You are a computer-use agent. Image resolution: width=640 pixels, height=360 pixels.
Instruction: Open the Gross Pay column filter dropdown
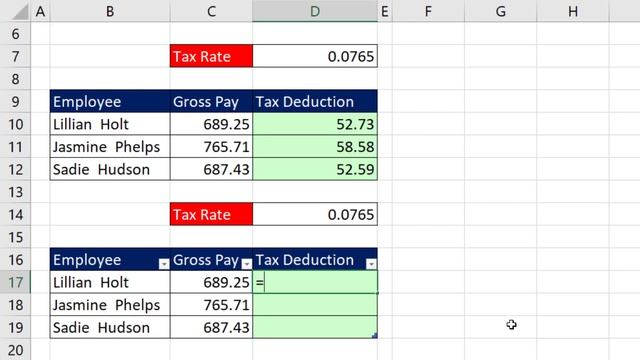pyautogui.click(x=247, y=264)
